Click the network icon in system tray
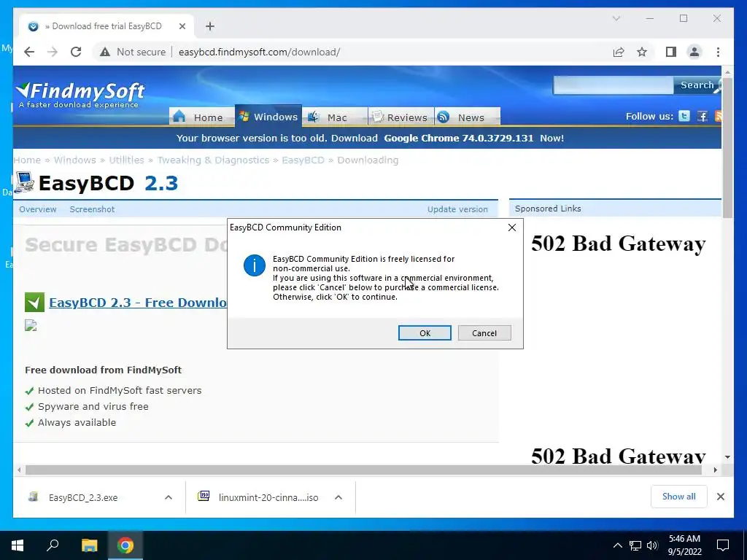 tap(635, 545)
